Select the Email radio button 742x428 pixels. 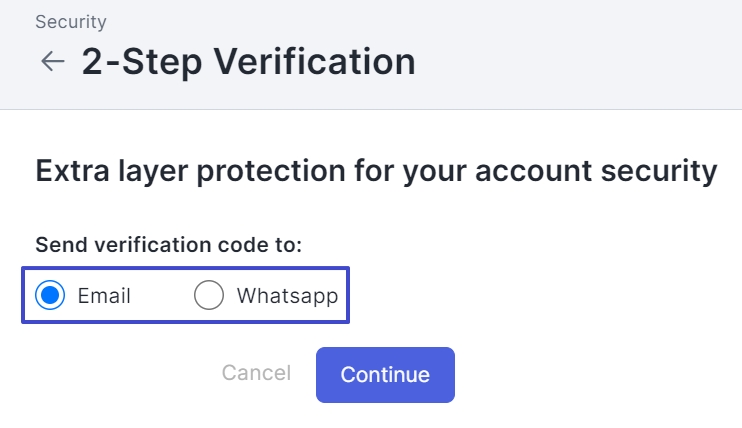pyautogui.click(x=50, y=295)
